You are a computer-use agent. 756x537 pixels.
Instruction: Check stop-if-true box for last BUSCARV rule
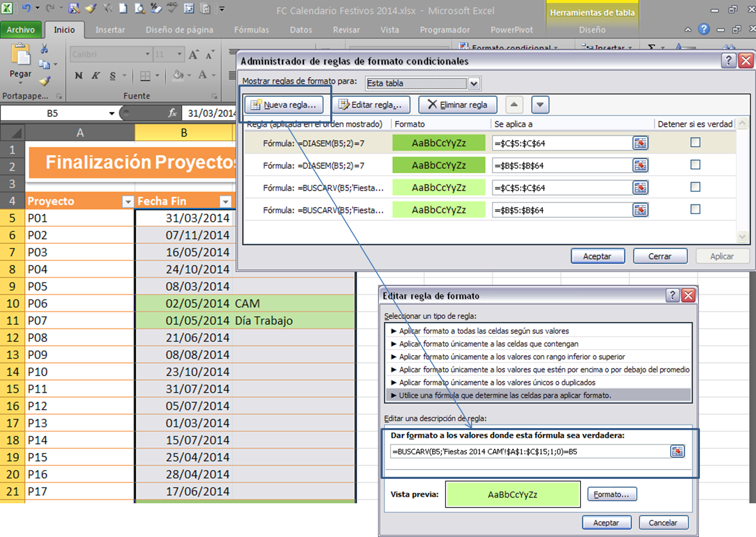(695, 210)
